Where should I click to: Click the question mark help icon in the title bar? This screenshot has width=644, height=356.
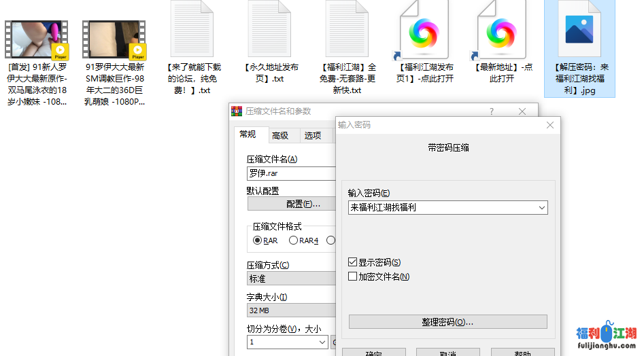(x=492, y=111)
